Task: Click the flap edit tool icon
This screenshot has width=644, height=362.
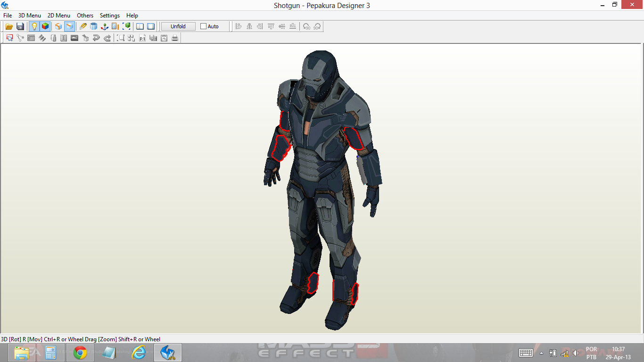Action: pos(31,38)
